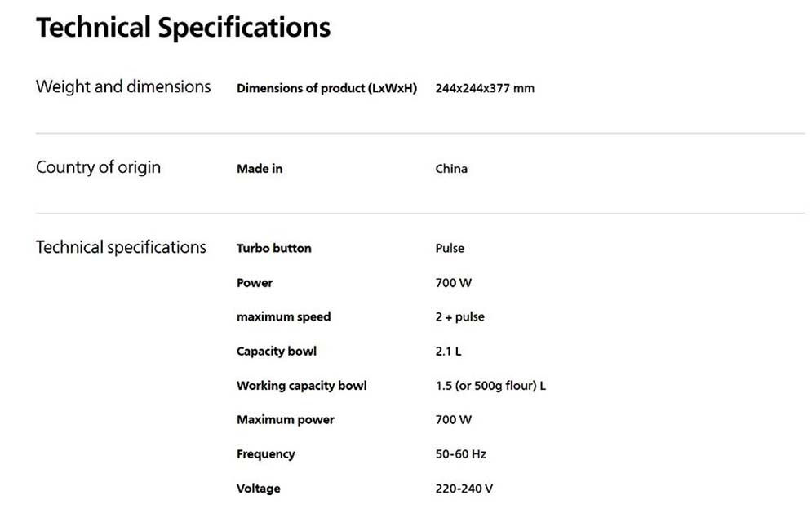Click the Country of origin section title

coord(98,168)
